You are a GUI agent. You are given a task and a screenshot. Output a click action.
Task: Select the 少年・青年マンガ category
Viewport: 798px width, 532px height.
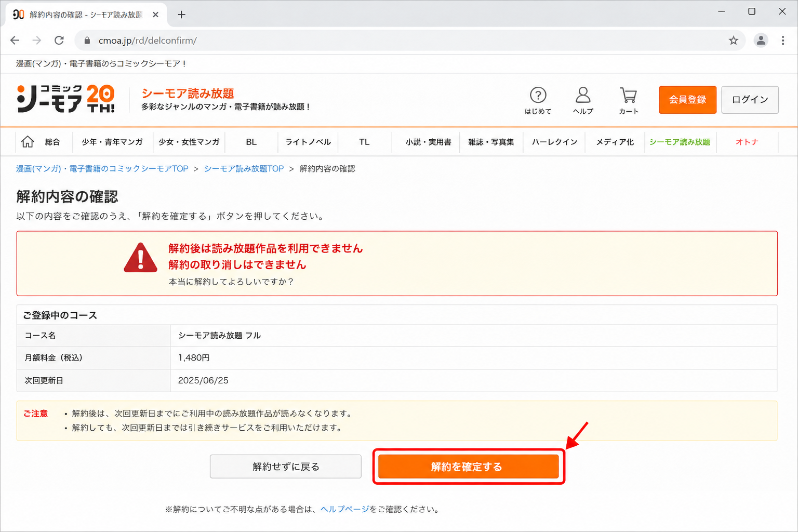coord(112,142)
